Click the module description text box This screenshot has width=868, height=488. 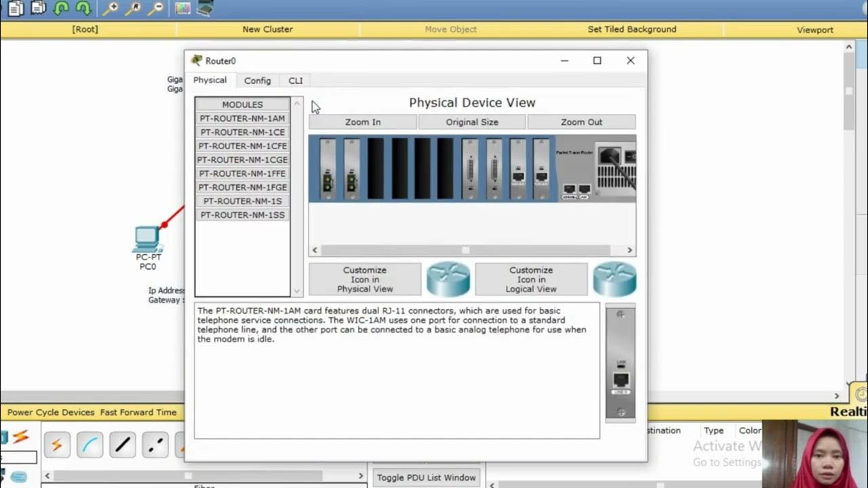coord(397,370)
